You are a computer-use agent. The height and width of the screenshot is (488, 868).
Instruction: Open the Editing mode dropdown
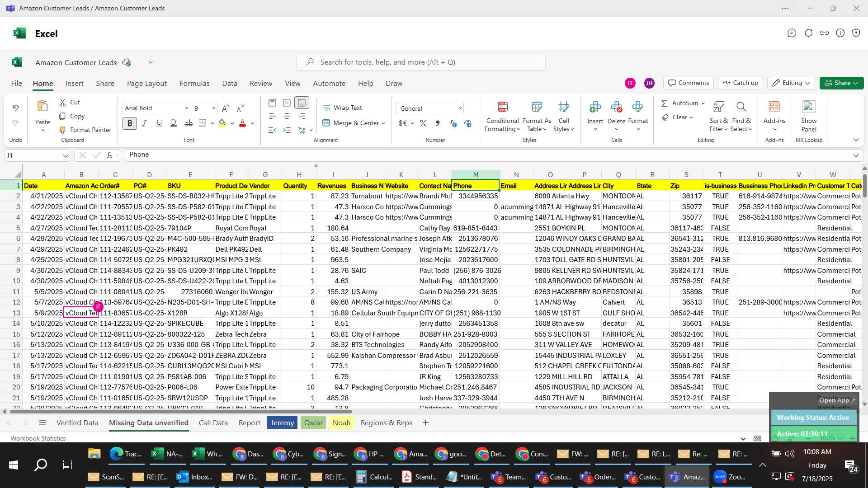click(x=791, y=83)
